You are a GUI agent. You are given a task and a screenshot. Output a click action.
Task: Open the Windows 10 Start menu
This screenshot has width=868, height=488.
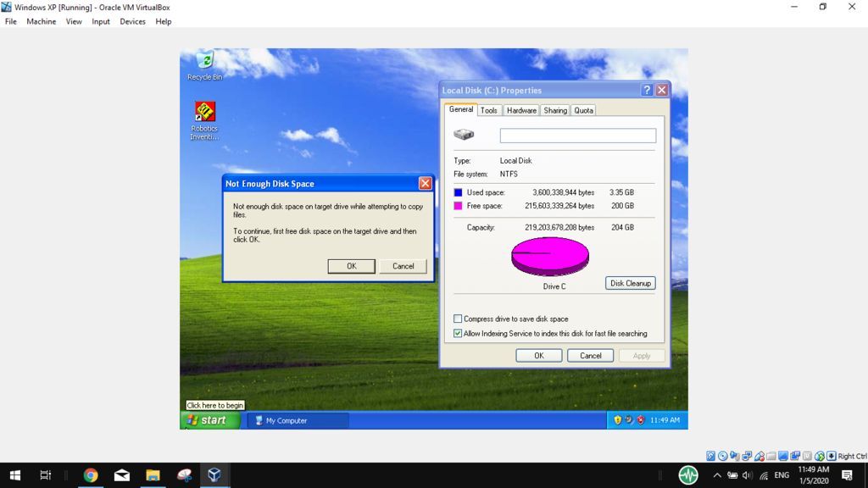[15, 474]
